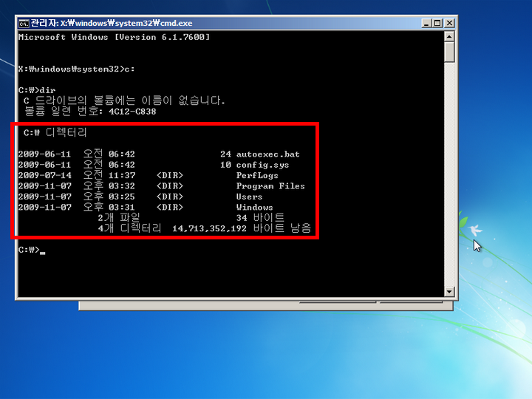Image resolution: width=532 pixels, height=399 pixels.
Task: Click the 'C:\ 디렉터리' heading line
Action: [55, 132]
